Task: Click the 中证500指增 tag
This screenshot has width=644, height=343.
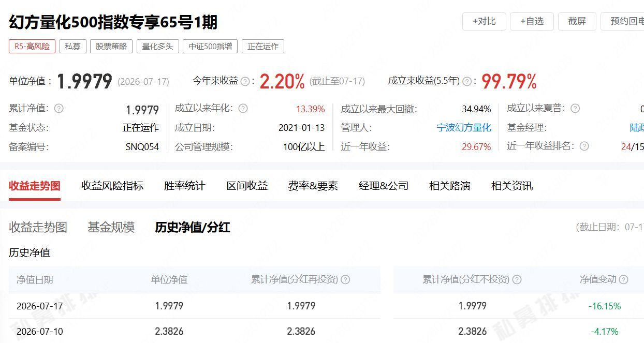Action: click(x=210, y=46)
